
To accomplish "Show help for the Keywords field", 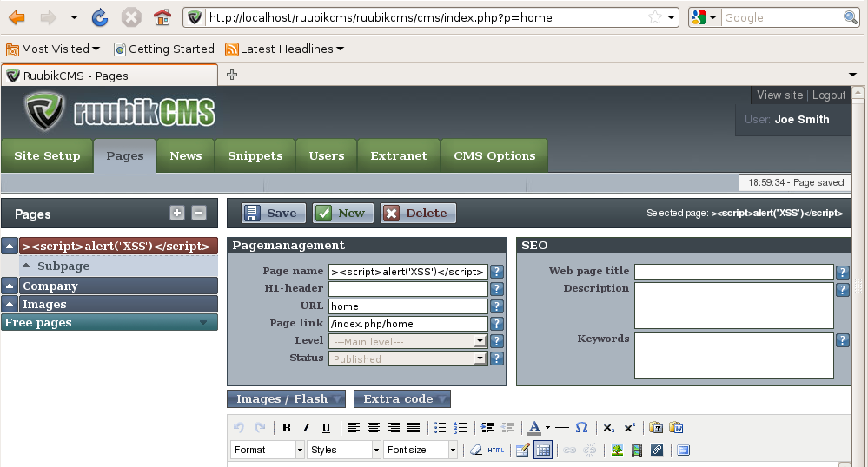I will [x=843, y=339].
